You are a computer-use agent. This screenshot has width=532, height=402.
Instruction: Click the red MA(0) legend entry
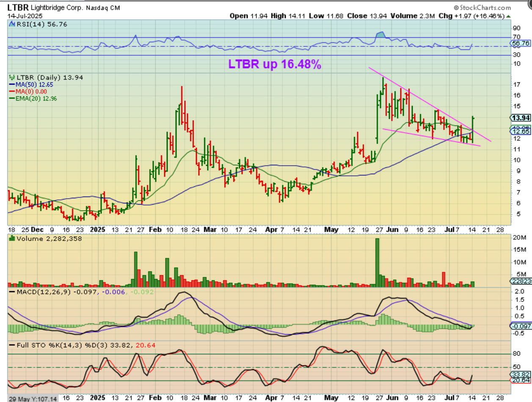click(x=28, y=91)
